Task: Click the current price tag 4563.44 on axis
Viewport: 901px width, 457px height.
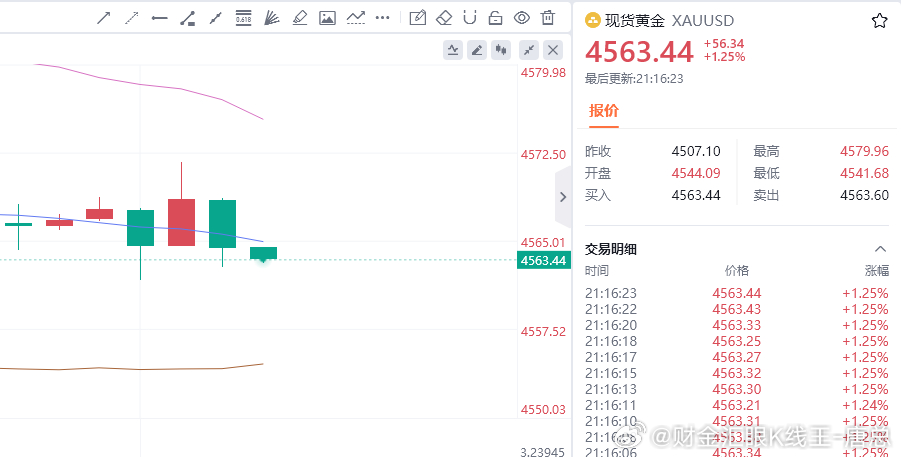Action: tap(543, 260)
